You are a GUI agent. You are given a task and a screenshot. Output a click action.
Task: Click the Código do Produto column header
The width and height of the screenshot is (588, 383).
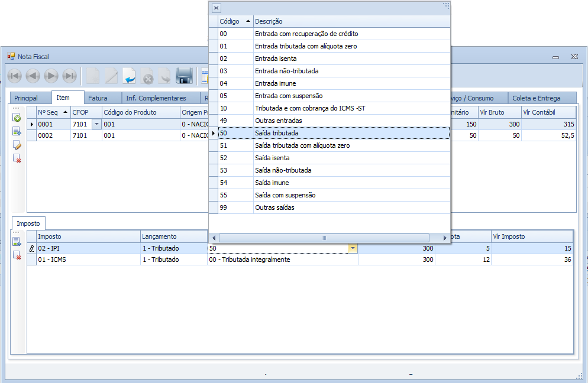click(141, 112)
